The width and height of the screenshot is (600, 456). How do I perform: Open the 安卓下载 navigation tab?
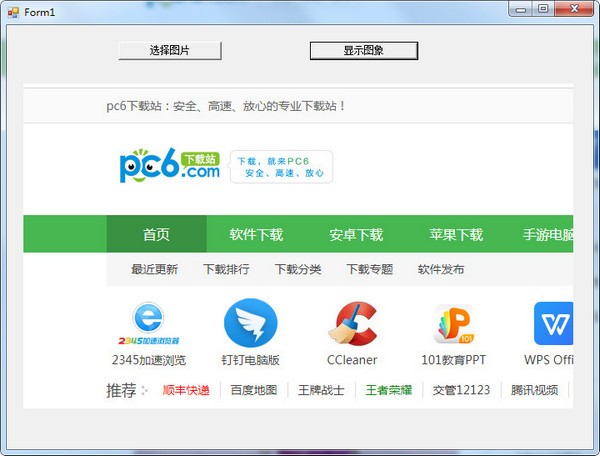(x=356, y=234)
